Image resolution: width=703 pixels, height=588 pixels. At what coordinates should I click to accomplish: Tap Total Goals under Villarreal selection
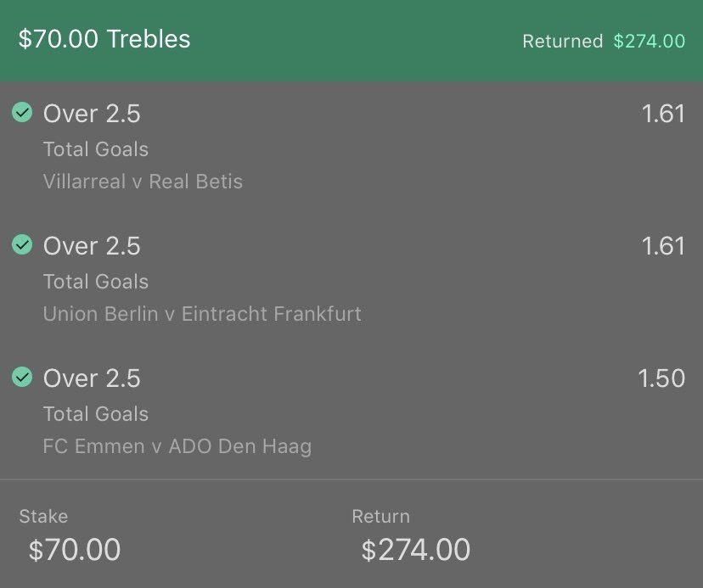tap(95, 149)
